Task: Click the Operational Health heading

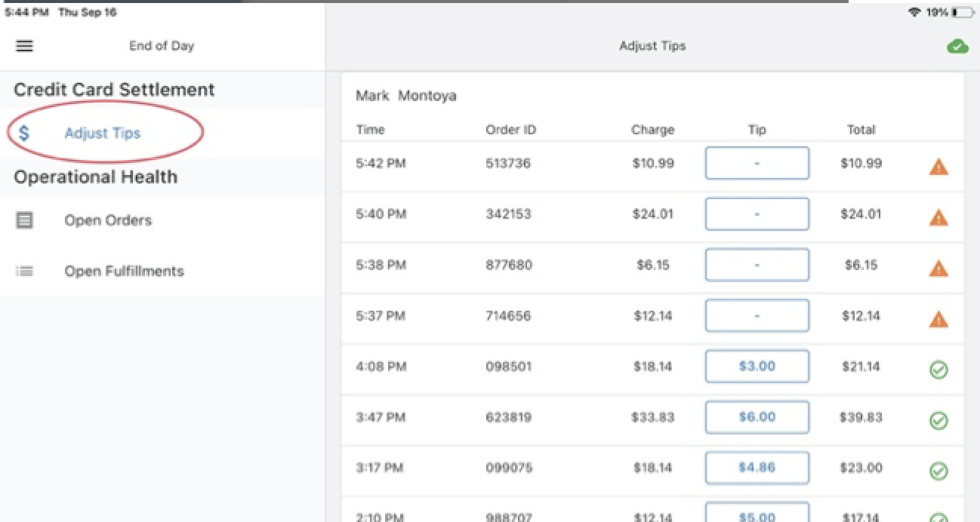Action: [96, 177]
